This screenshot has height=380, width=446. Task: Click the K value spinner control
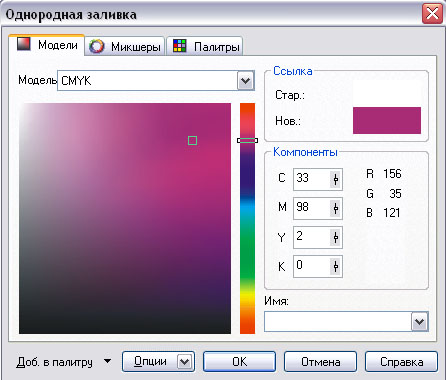(x=336, y=266)
